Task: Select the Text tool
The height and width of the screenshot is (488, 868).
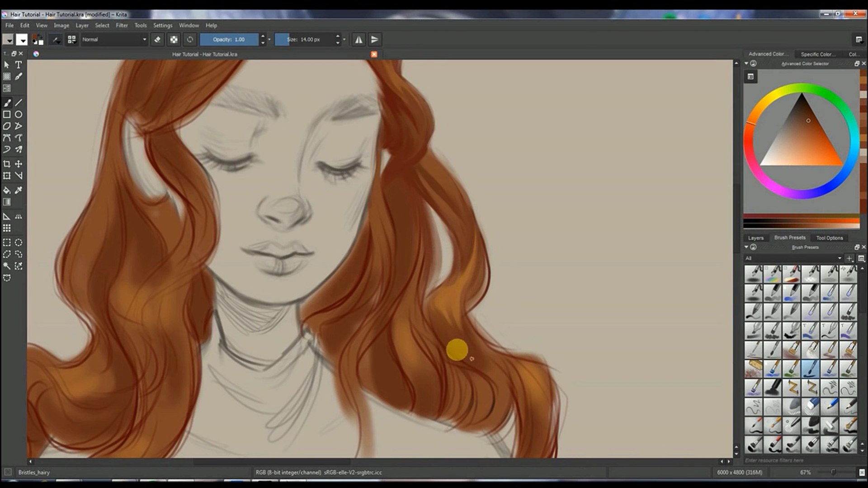Action: point(19,65)
